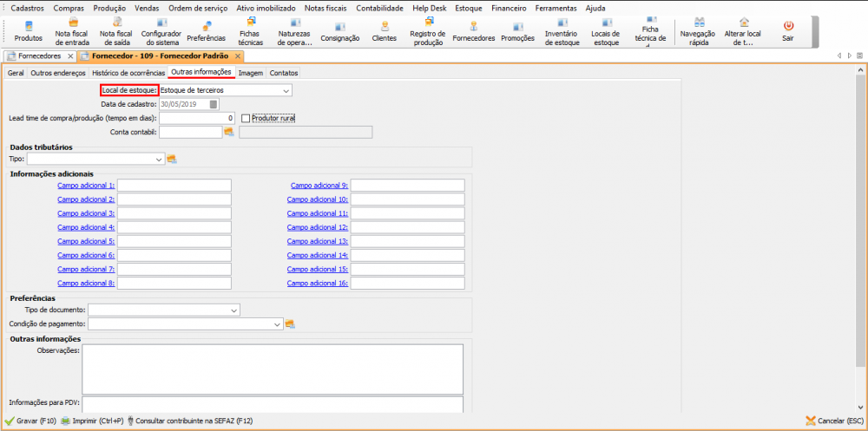Image resolution: width=868 pixels, height=431 pixels.
Task: Expand the Local de estoque dropdown
Action: [286, 90]
